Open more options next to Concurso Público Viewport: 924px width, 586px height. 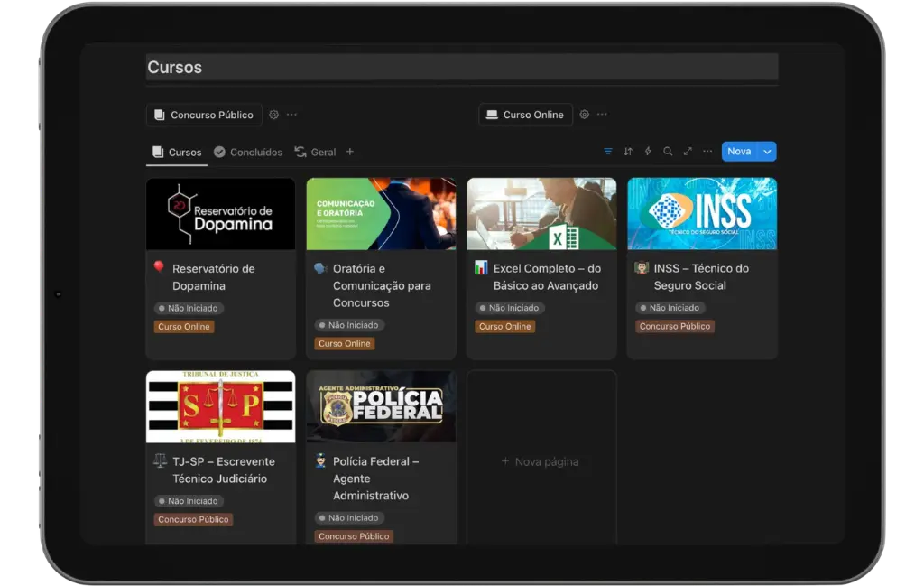[x=291, y=115]
